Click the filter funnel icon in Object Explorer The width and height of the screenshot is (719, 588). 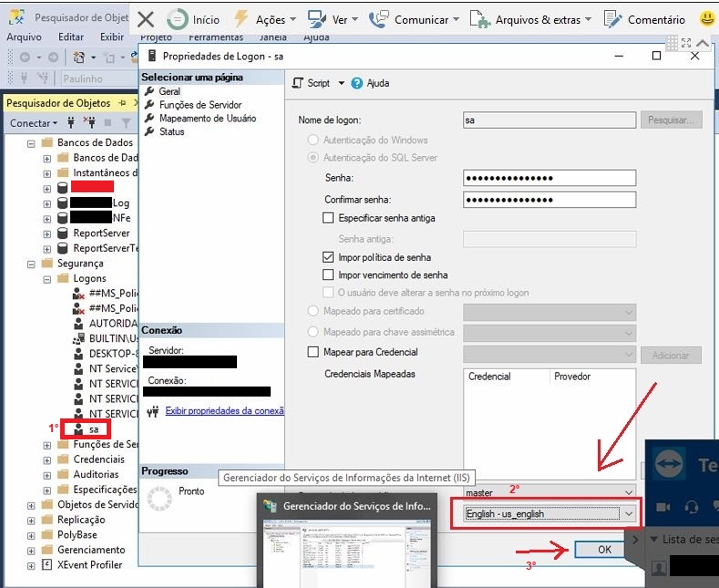point(126,122)
